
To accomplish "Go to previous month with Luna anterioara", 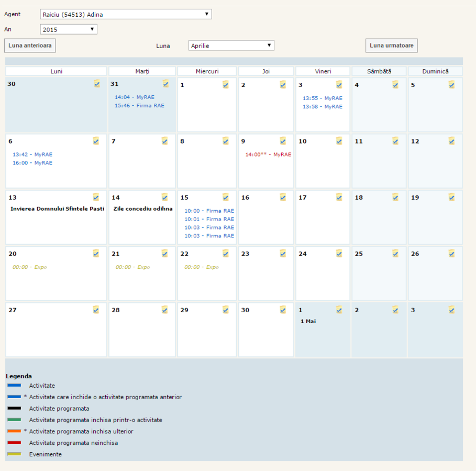I will [x=30, y=46].
